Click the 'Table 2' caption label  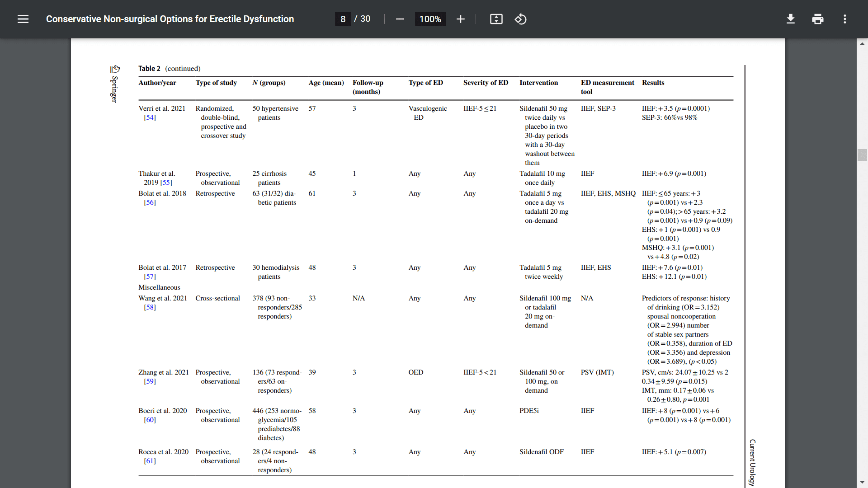click(x=149, y=69)
